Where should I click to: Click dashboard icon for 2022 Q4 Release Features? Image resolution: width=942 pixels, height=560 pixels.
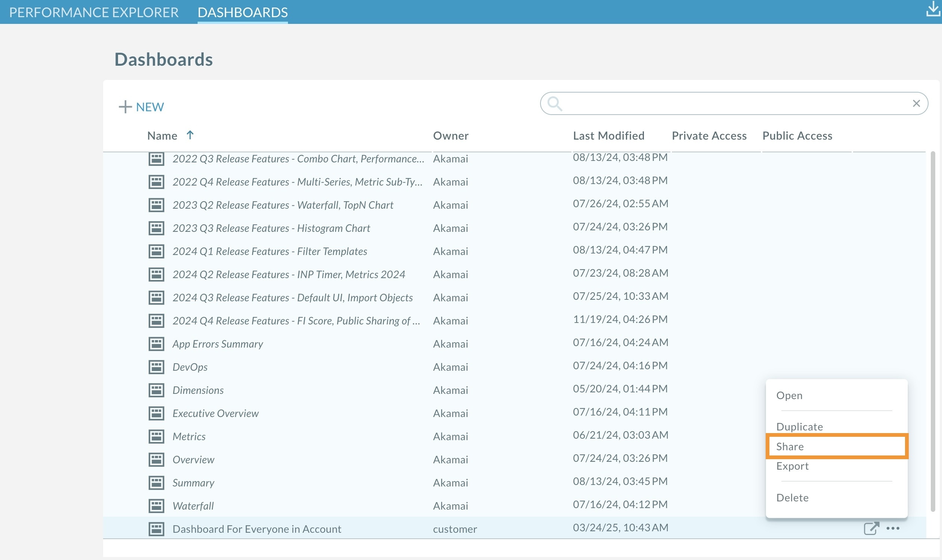156,182
